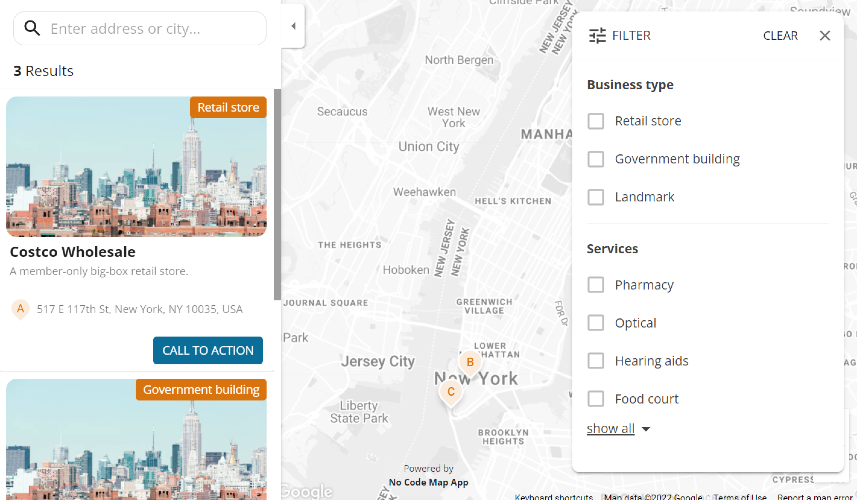Image resolution: width=857 pixels, height=500 pixels.
Task: Click the address search field
Action: point(140,28)
